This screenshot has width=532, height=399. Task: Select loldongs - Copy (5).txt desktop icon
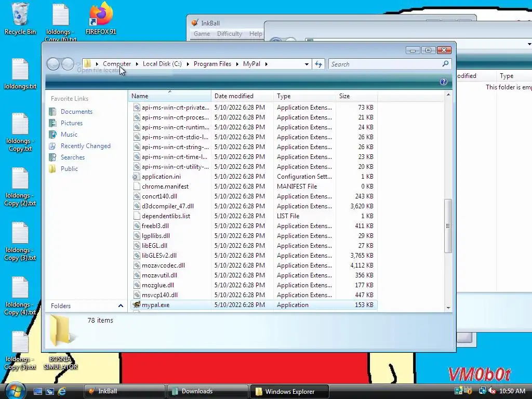tap(20, 351)
